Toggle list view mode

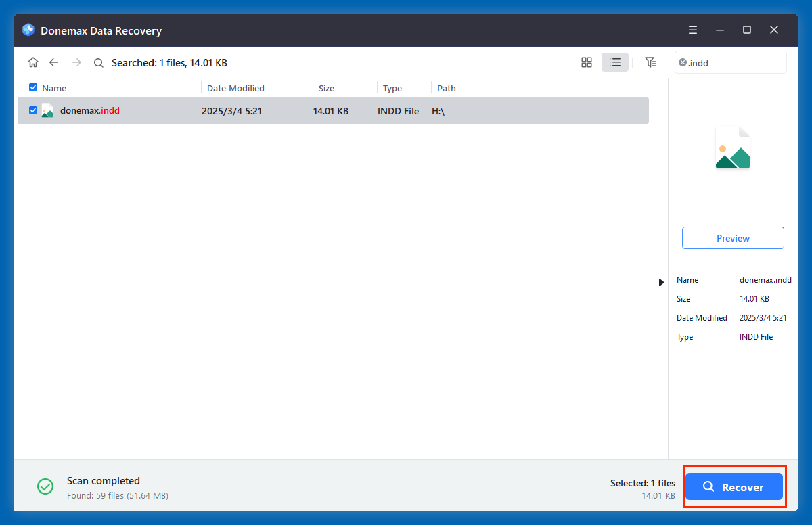point(615,62)
